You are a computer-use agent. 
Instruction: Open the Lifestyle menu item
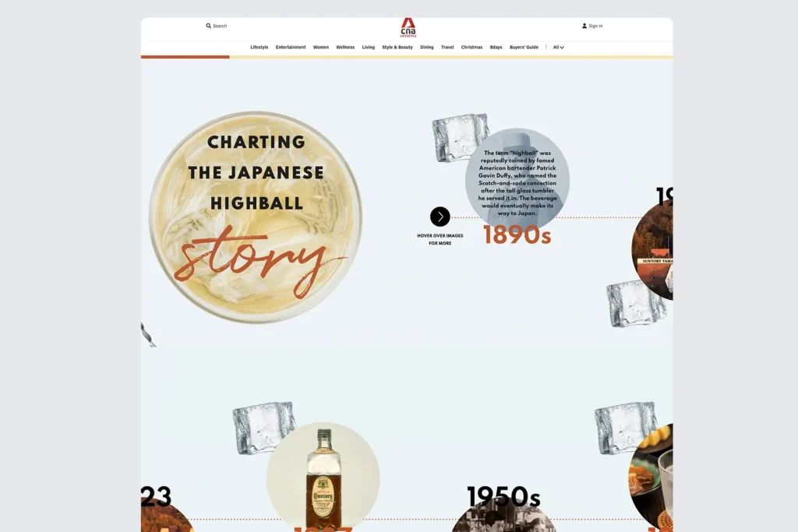pos(259,48)
